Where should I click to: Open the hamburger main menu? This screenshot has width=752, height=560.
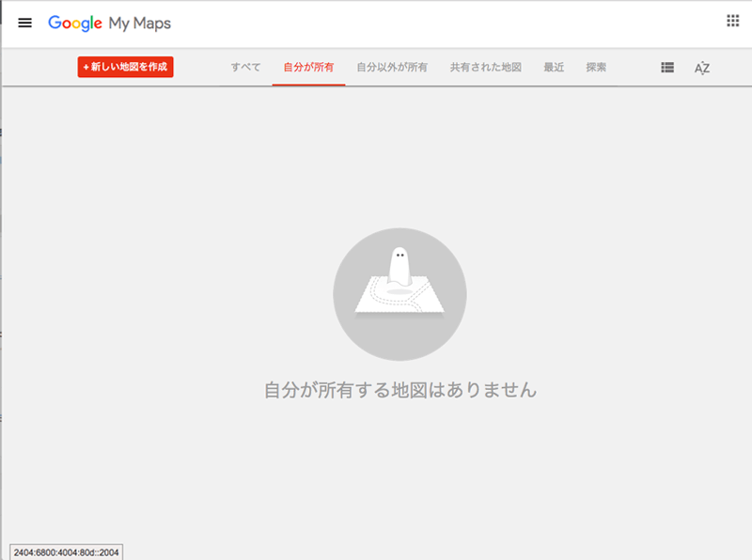click(x=25, y=23)
